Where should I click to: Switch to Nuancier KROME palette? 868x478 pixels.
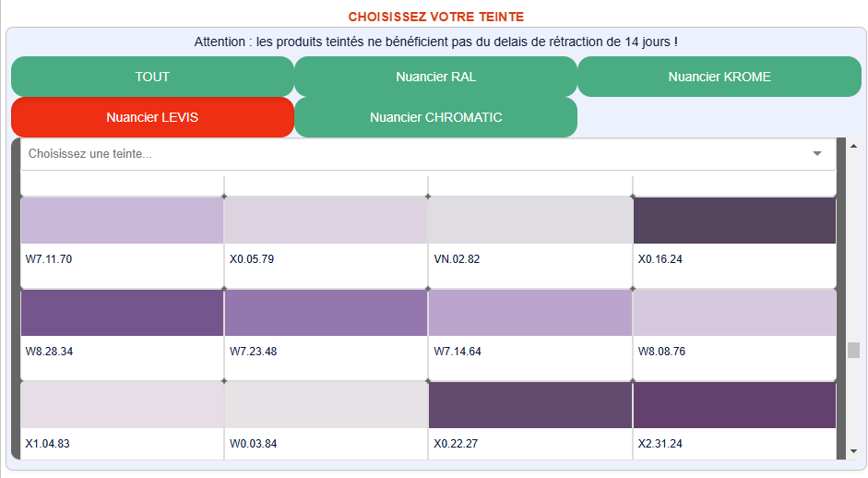click(719, 77)
